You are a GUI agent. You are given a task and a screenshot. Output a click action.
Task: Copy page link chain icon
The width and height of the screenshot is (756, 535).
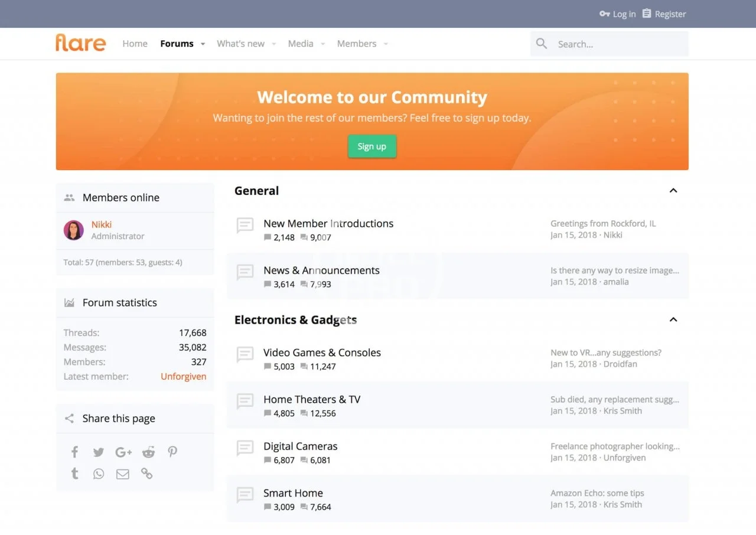146,474
